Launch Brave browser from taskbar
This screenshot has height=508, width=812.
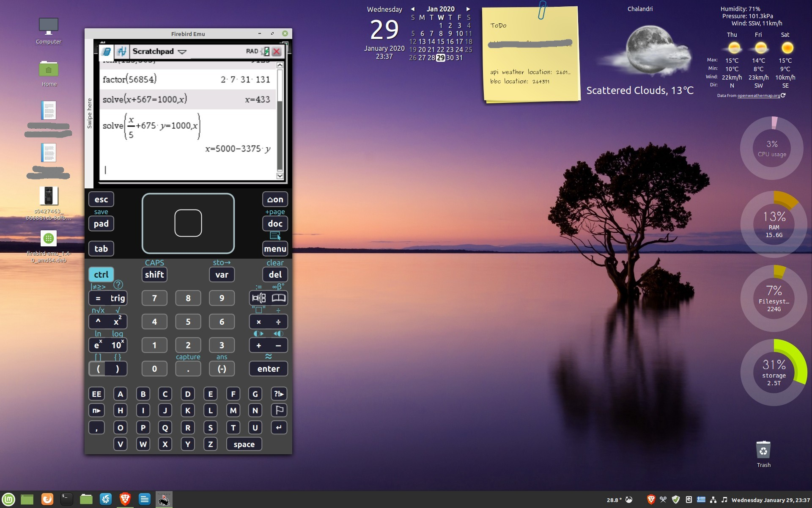click(125, 499)
